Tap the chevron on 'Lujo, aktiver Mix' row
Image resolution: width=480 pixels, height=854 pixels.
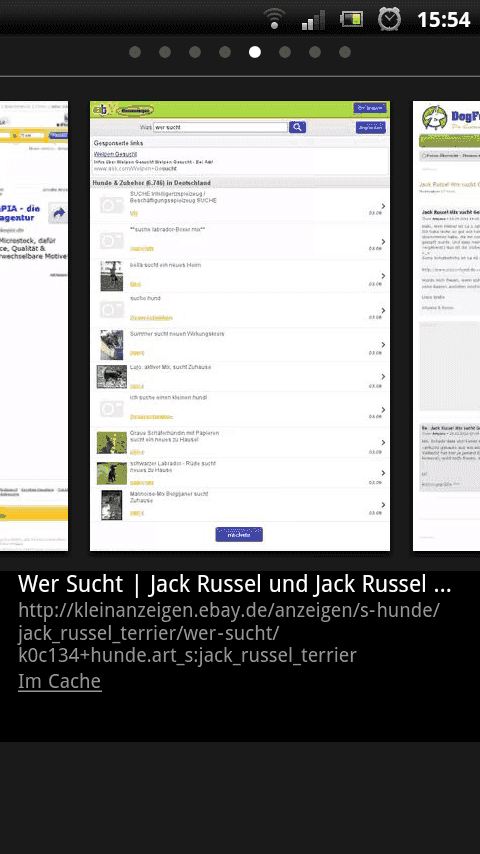click(x=384, y=377)
